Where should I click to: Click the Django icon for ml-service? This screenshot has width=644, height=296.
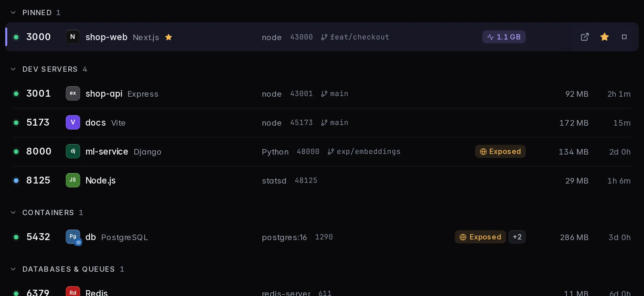click(x=73, y=151)
